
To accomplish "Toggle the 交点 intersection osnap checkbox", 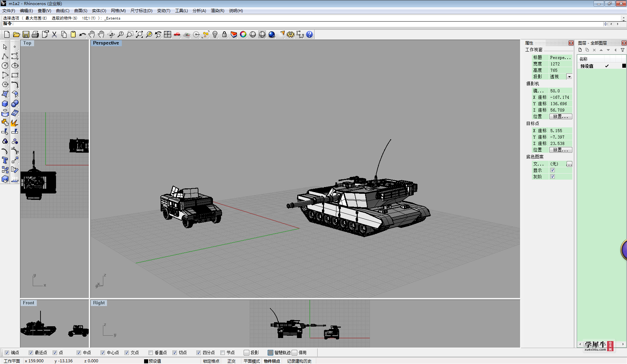I will click(127, 353).
